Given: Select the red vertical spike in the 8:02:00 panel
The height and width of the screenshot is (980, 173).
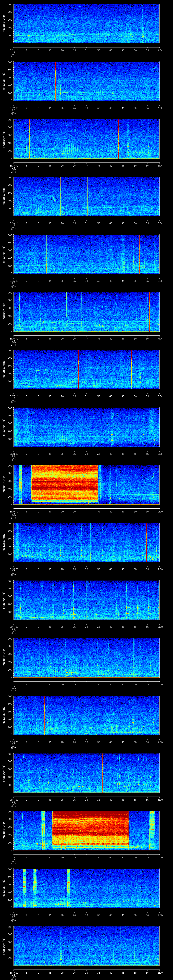Looking at the screenshot, I should pos(56,81).
